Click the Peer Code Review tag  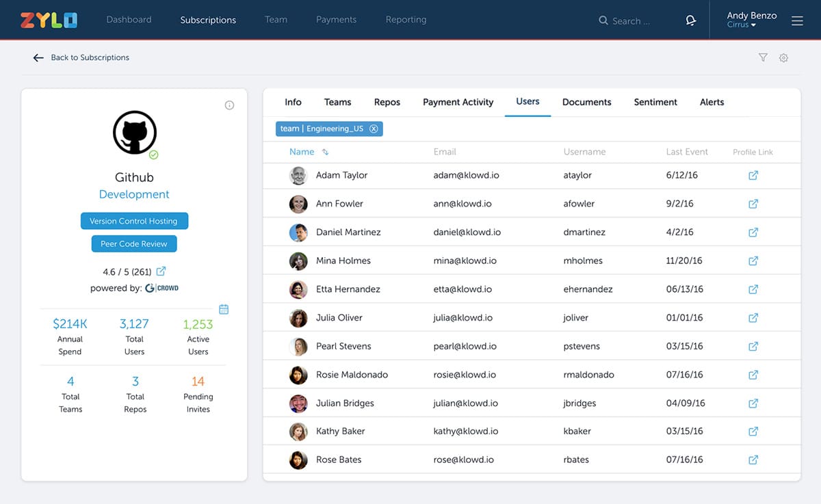tap(134, 243)
